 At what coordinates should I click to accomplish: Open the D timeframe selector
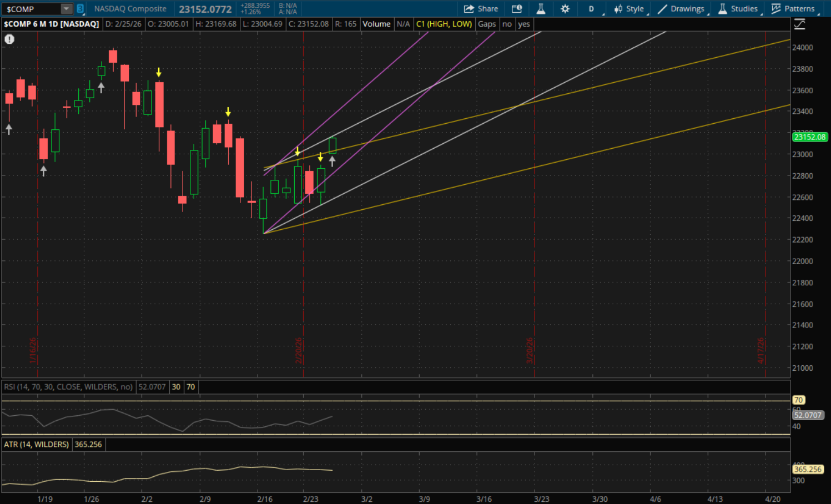click(x=591, y=8)
